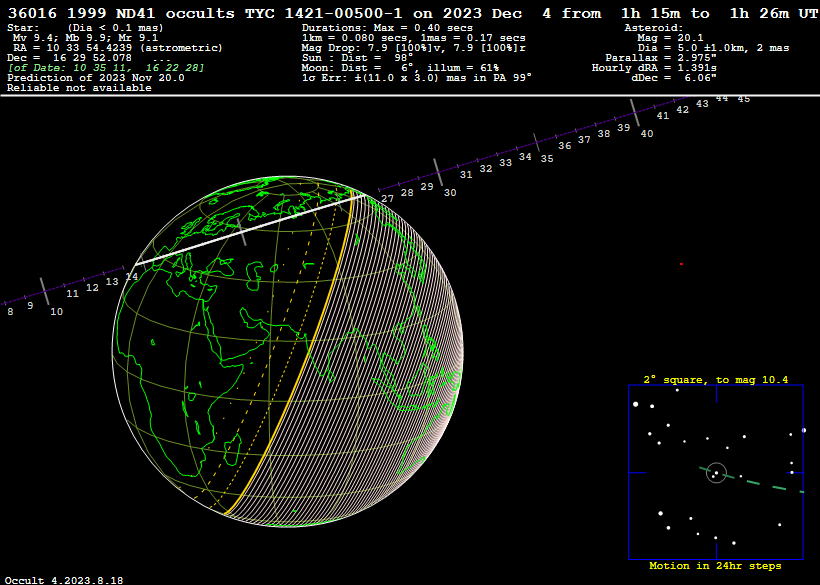Screen dimensions: 820x585
Task: Click the circled target star in the star chart
Action: point(716,473)
